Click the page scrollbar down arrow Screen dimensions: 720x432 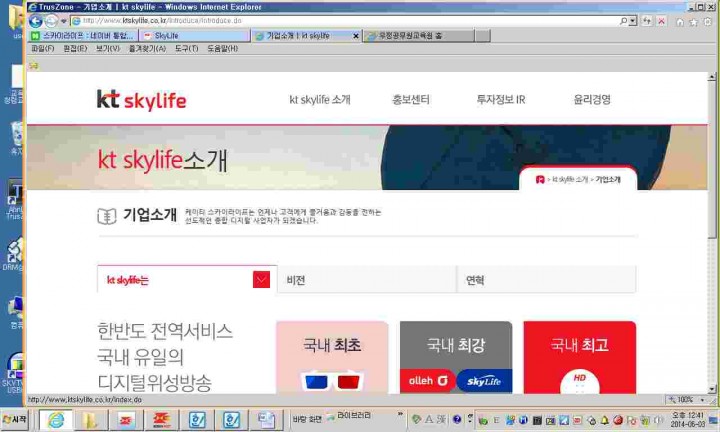(x=712, y=389)
